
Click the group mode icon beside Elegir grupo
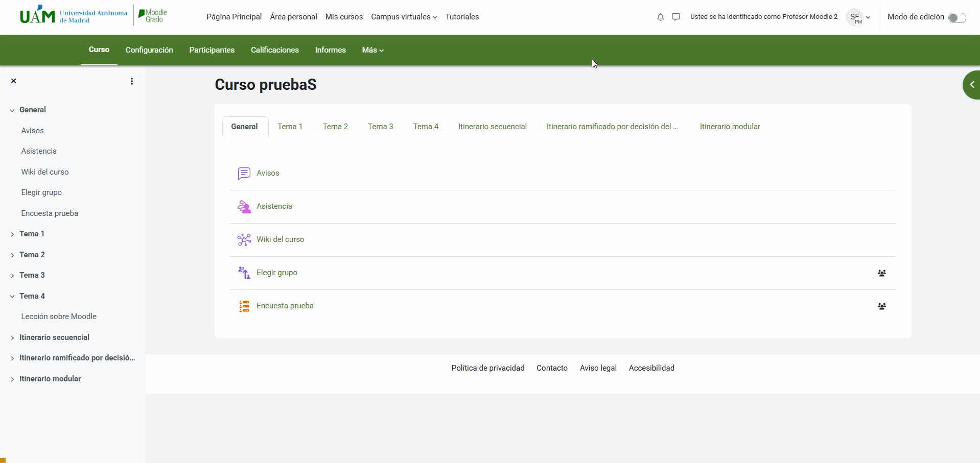pos(881,273)
